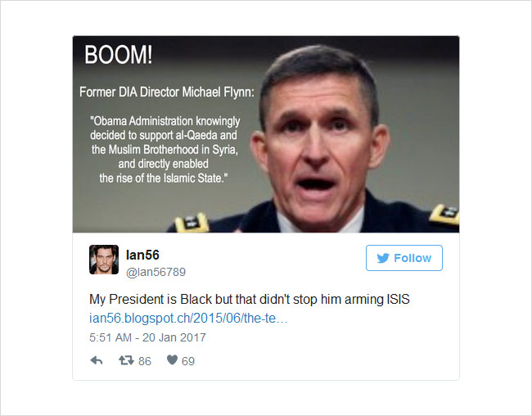Click the Obama Administration quote in the image
The width and height of the screenshot is (532, 416).
click(x=164, y=149)
